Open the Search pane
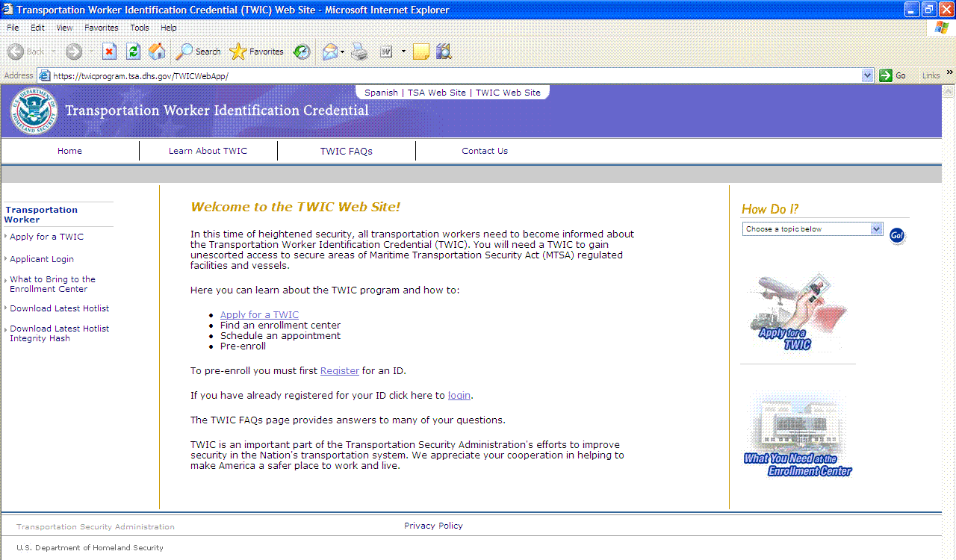This screenshot has height=560, width=956. 198,52
